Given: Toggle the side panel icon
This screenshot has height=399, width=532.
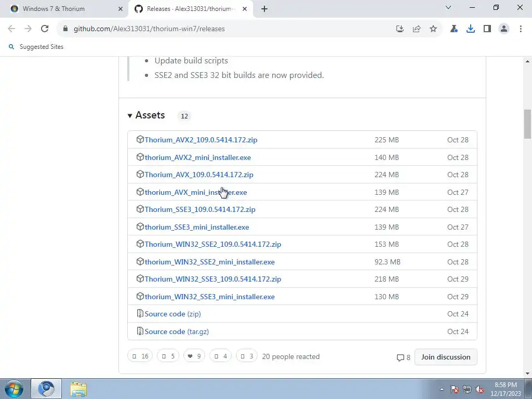Looking at the screenshot, I should click(487, 29).
